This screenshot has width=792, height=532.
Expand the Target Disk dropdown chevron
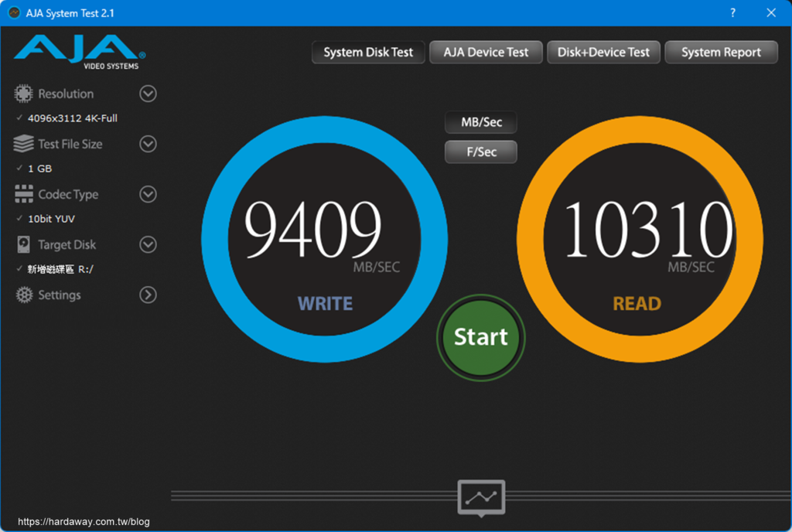(148, 244)
